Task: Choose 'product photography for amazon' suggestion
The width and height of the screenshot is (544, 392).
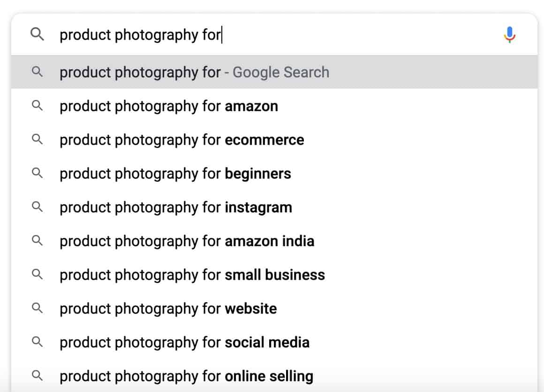Action: pyautogui.click(x=169, y=106)
